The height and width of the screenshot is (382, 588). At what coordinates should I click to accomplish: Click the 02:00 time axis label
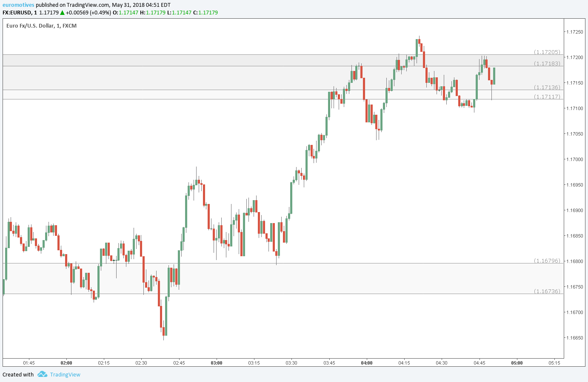66,363
